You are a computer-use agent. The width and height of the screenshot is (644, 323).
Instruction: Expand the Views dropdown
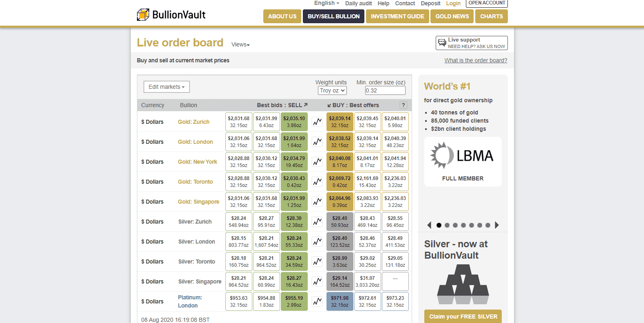(240, 44)
